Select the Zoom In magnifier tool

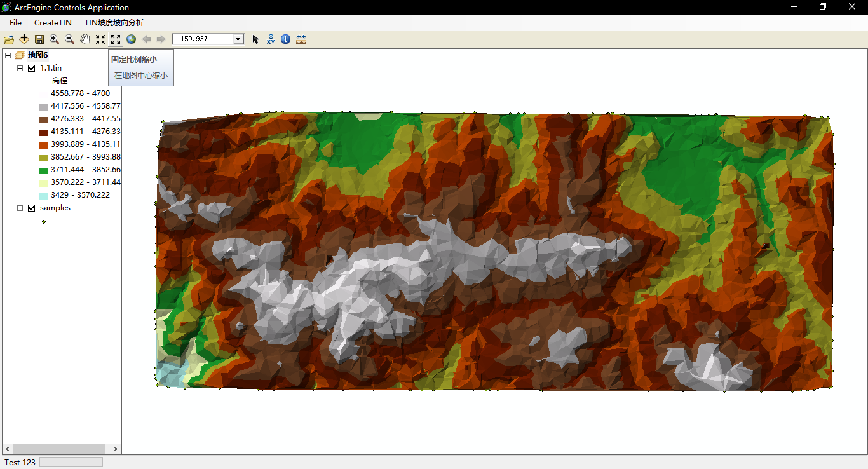tap(55, 39)
